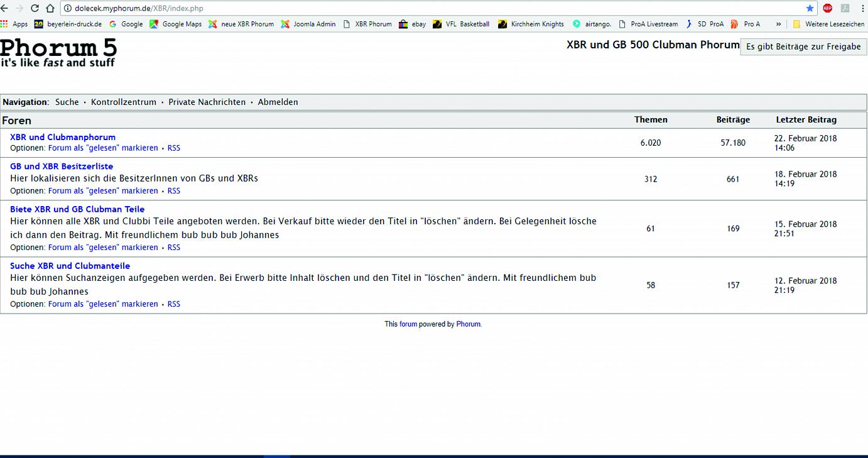This screenshot has height=458, width=868.
Task: Open Kontrollzentrum in the navigation bar
Action: (x=124, y=102)
